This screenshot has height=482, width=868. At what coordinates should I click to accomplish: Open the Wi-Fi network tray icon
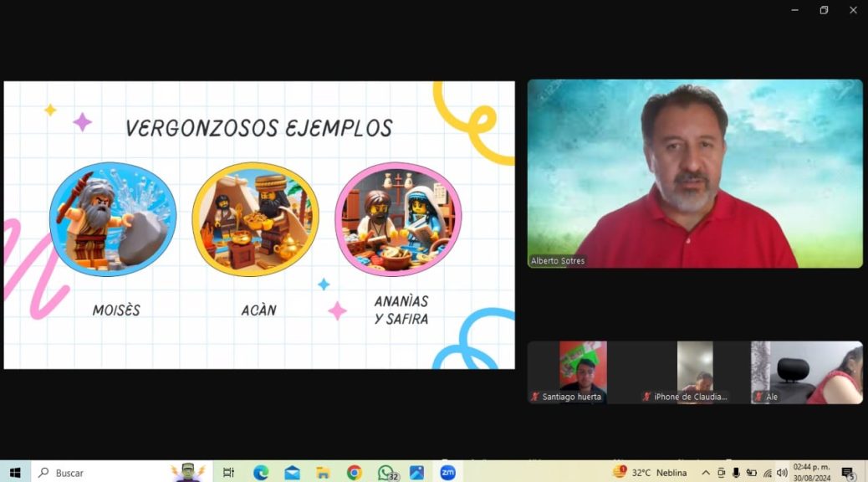click(768, 473)
